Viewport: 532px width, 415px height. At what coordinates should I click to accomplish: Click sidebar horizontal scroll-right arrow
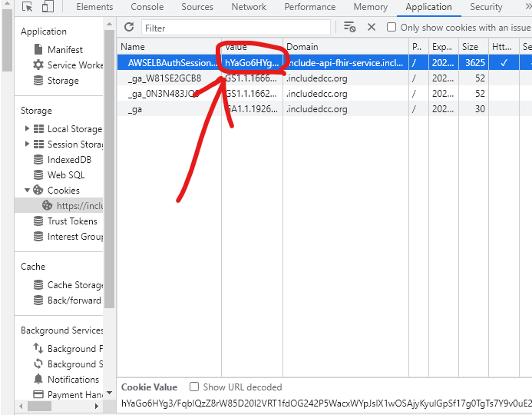coord(97,406)
